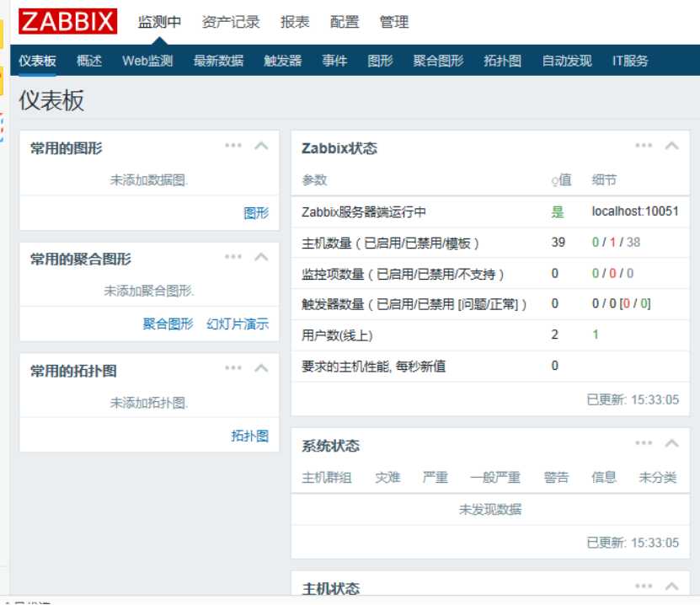
Task: Go to the Web监测 tab
Action: pyautogui.click(x=147, y=61)
